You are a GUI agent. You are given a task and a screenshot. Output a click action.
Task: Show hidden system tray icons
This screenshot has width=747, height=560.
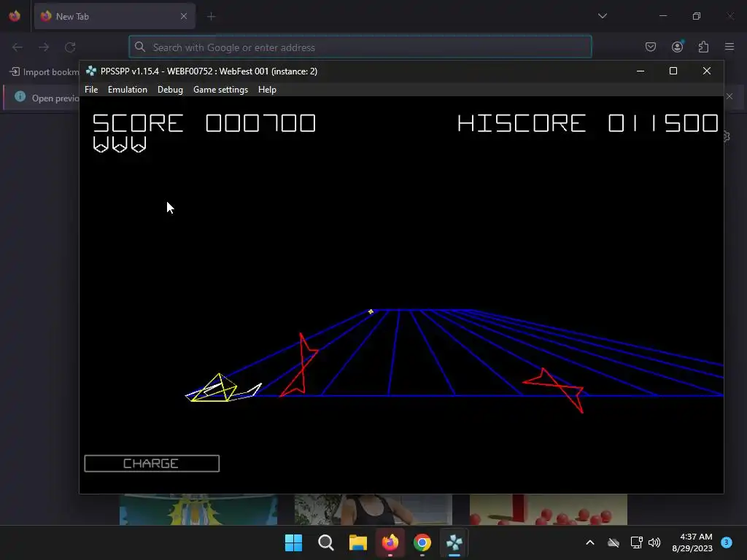coord(589,542)
